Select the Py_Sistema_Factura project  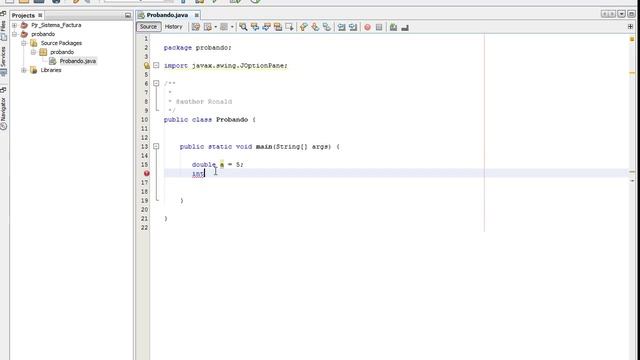click(x=56, y=25)
